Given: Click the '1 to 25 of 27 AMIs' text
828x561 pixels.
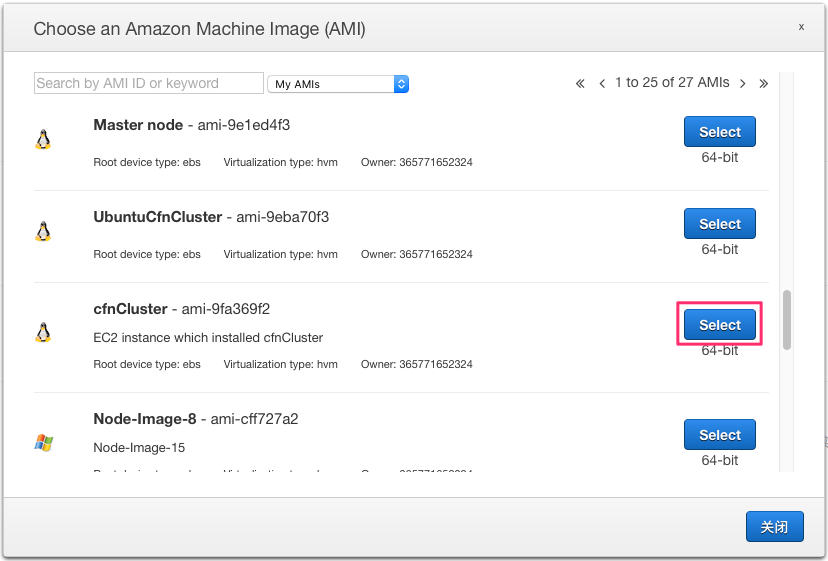Looking at the screenshot, I should 672,82.
